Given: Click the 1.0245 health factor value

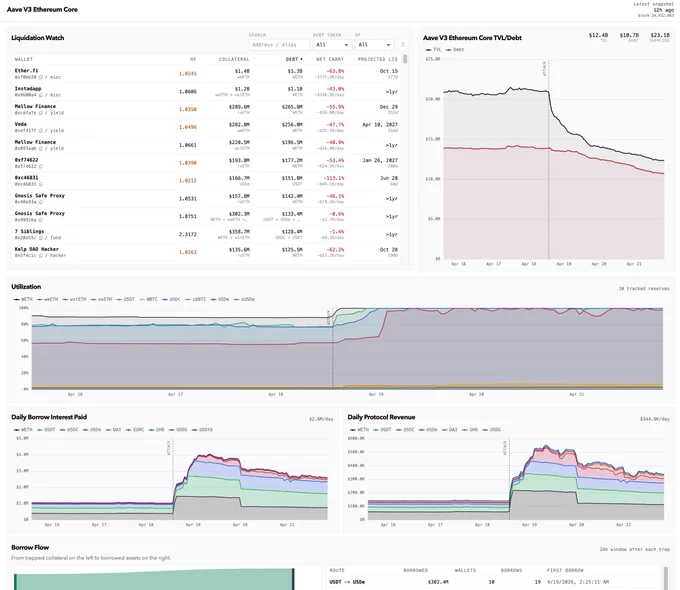Looking at the screenshot, I should pos(188,74).
